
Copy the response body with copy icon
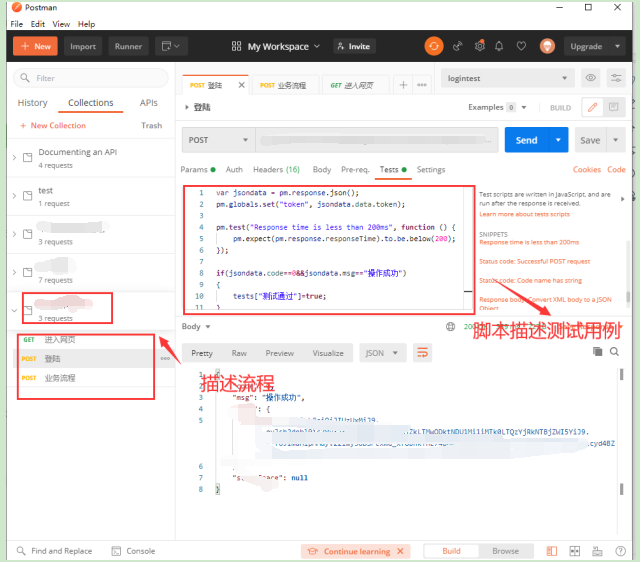(x=597, y=351)
